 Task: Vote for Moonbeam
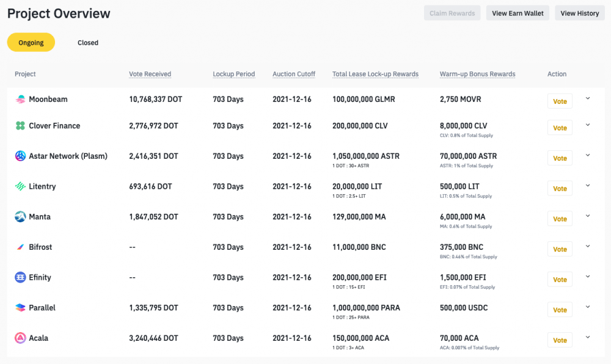(x=560, y=101)
